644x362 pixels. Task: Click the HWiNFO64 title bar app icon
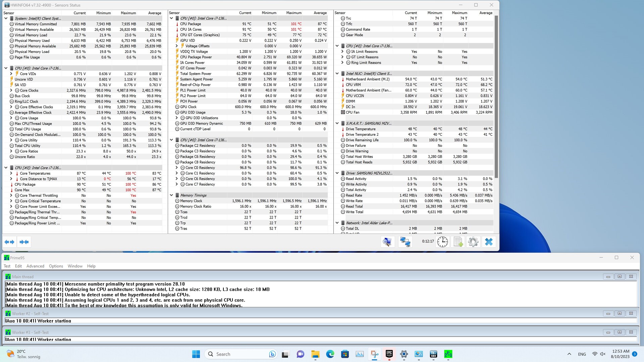(7, 5)
